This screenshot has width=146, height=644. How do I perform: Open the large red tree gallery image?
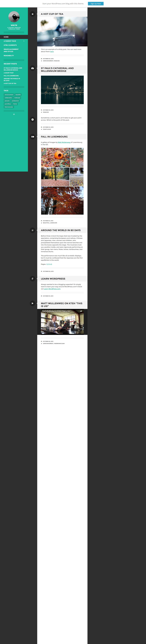pos(62,200)
